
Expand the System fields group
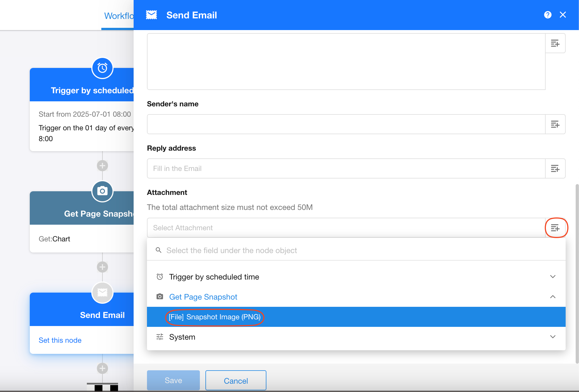(553, 337)
